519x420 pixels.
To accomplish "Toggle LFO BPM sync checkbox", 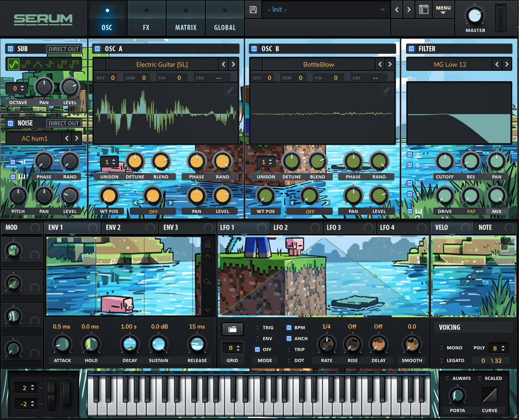I will pyautogui.click(x=289, y=327).
